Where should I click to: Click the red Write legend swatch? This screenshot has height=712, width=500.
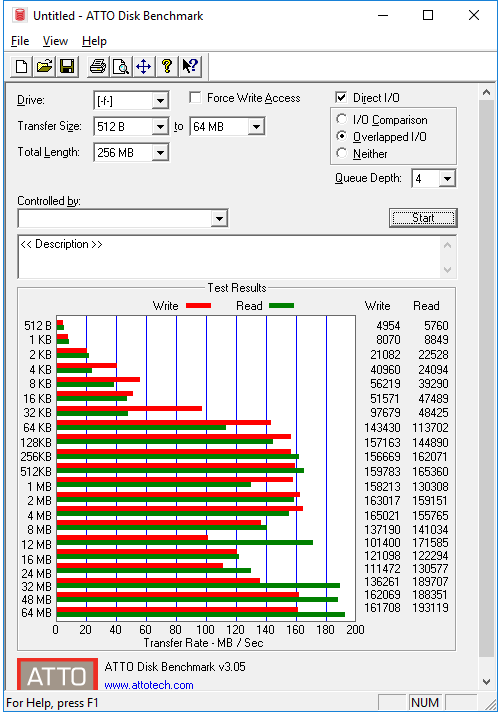tap(198, 306)
